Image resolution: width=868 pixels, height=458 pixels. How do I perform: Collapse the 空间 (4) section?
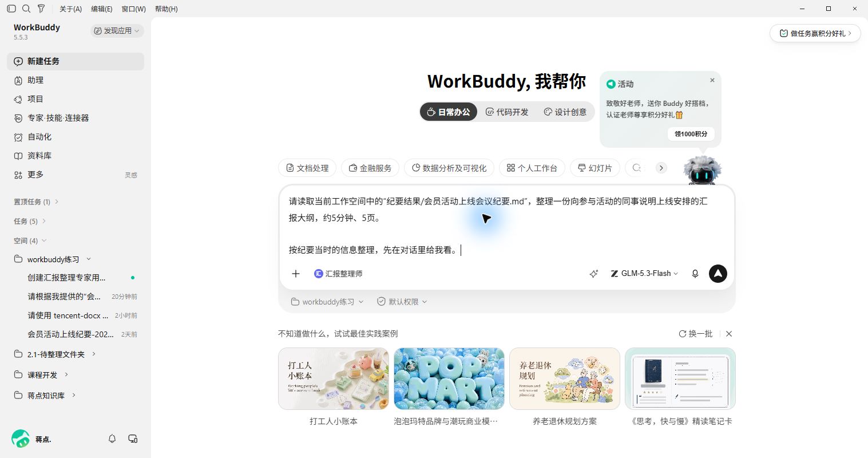coord(30,240)
